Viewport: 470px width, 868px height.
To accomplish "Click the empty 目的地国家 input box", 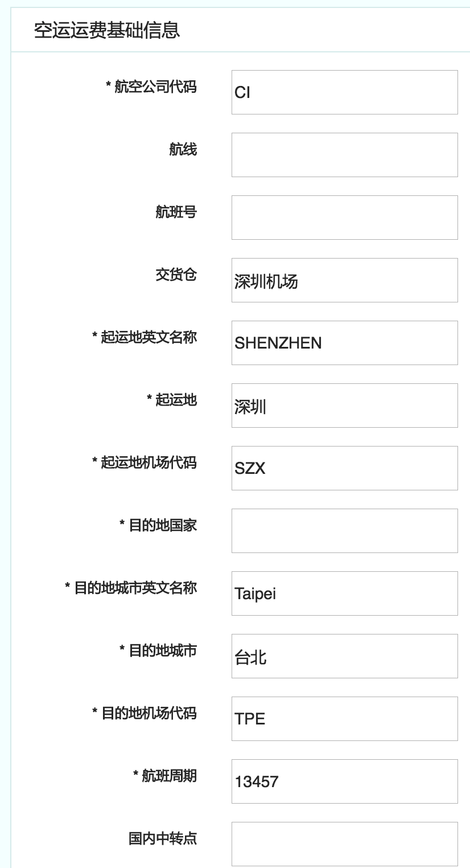I will pyautogui.click(x=344, y=531).
